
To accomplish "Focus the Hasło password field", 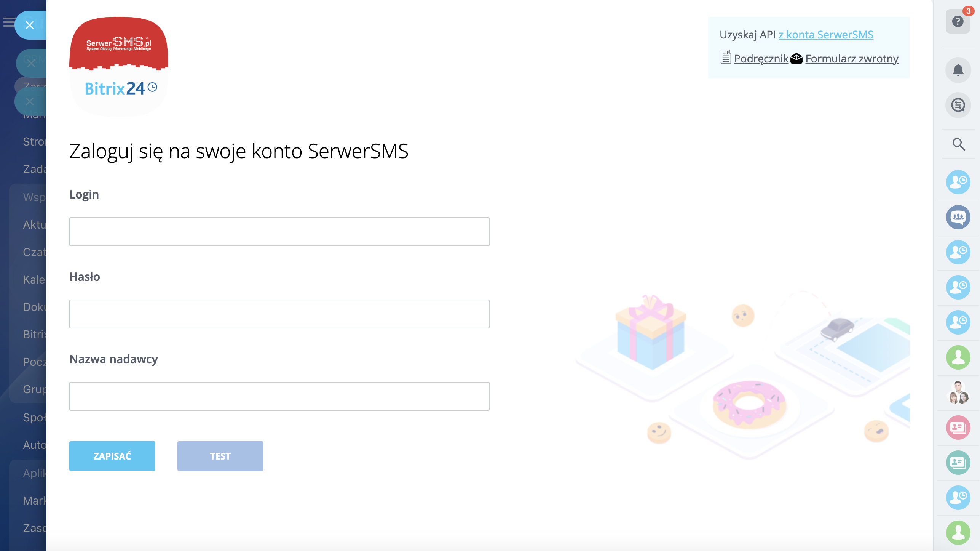I will pyautogui.click(x=279, y=314).
